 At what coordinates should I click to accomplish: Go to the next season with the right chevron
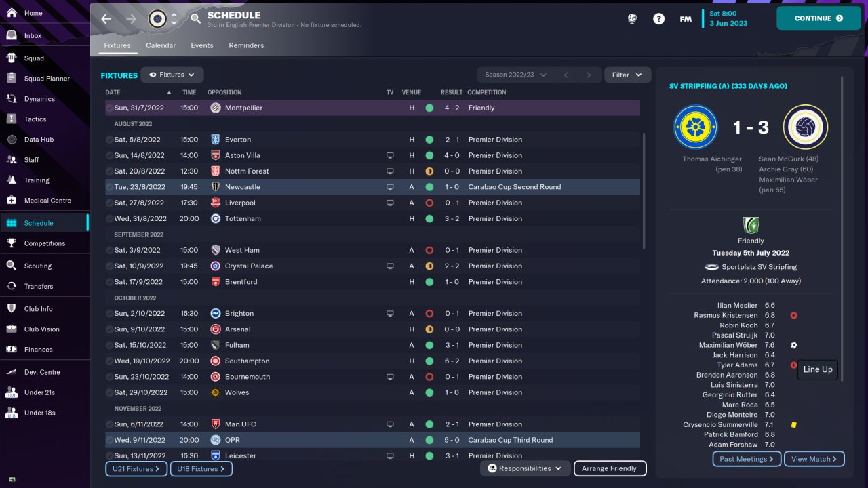click(589, 75)
